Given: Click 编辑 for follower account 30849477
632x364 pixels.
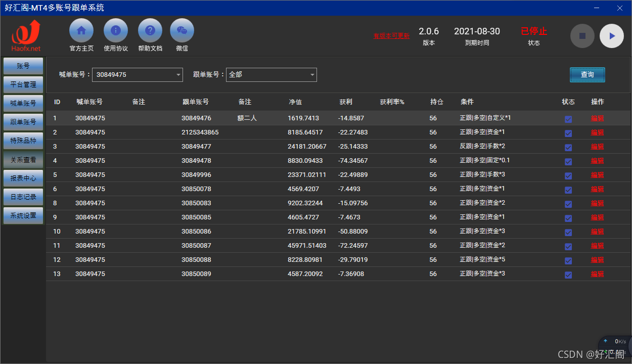Looking at the screenshot, I should click(x=597, y=147).
